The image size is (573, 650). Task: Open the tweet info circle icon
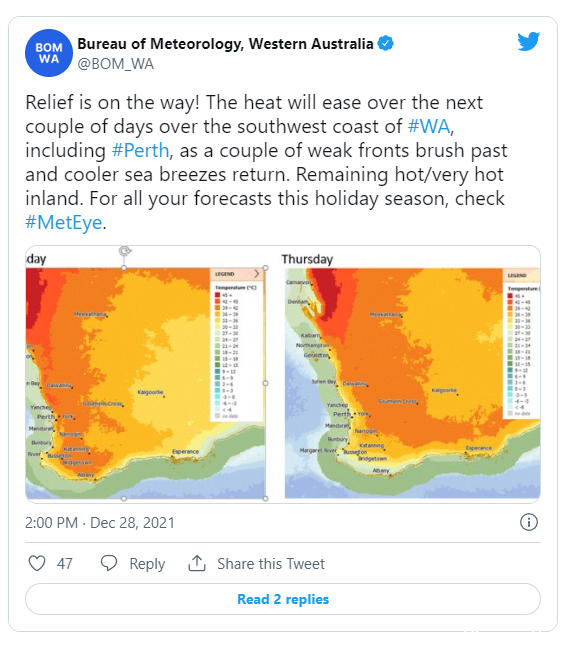(x=529, y=522)
